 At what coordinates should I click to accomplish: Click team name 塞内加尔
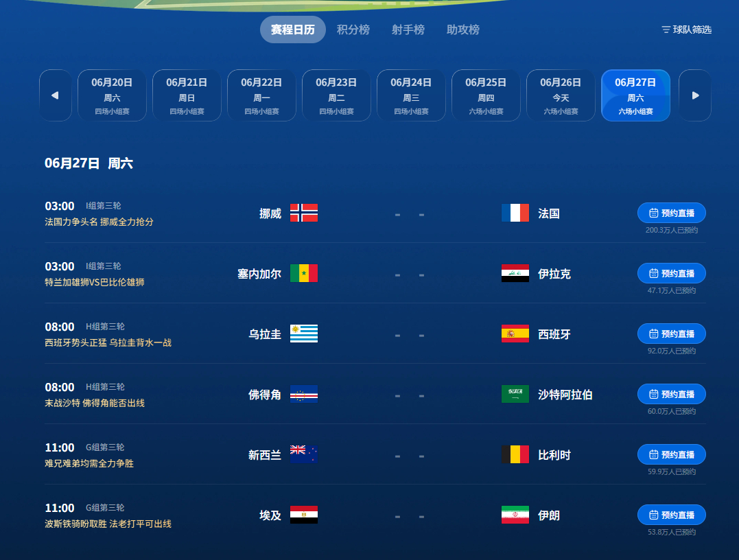[x=259, y=274]
